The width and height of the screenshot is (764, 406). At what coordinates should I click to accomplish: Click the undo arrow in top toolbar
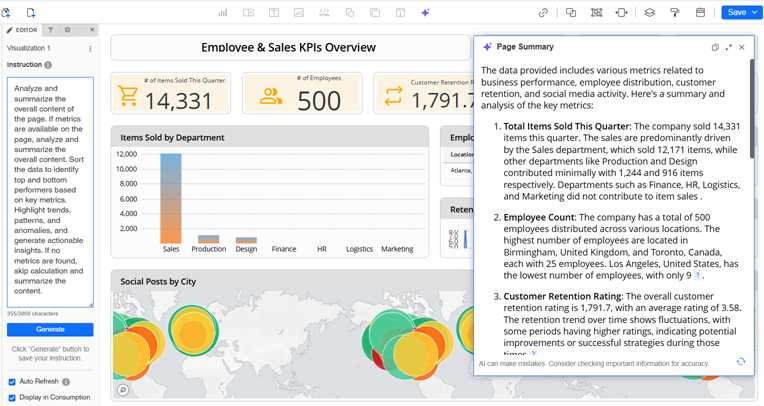8,13
